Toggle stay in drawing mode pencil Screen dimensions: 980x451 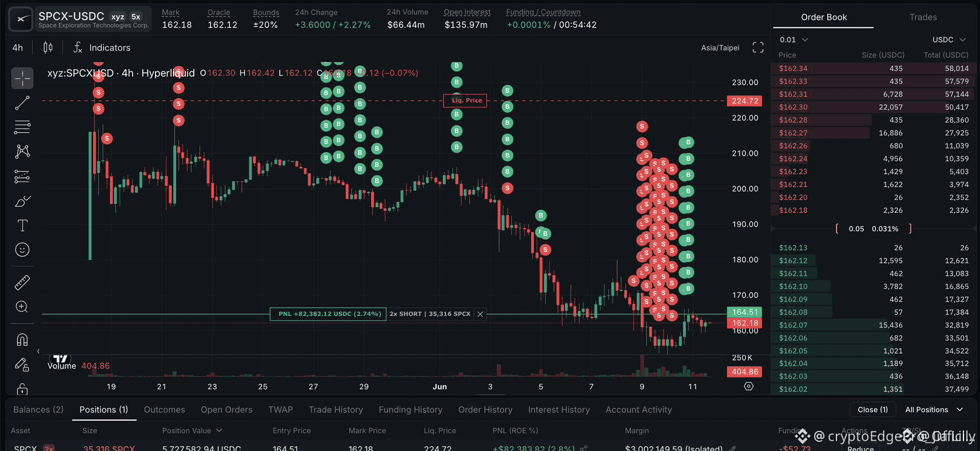pyautogui.click(x=22, y=364)
